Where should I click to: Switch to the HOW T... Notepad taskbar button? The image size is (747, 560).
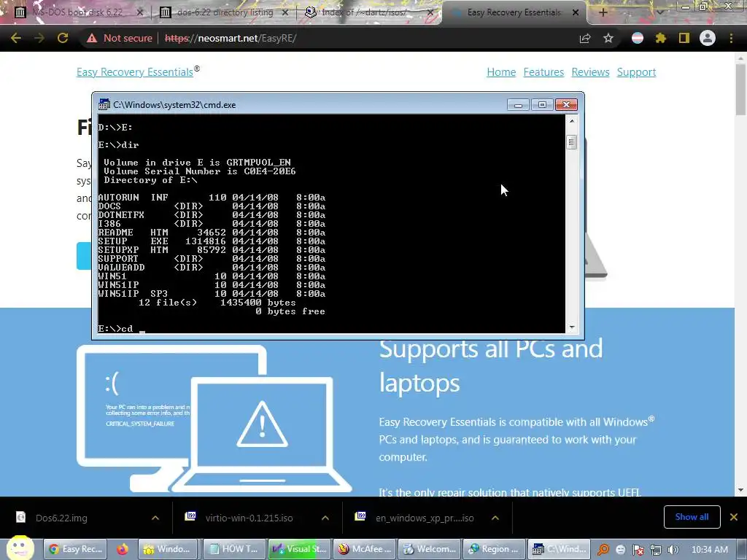click(234, 549)
